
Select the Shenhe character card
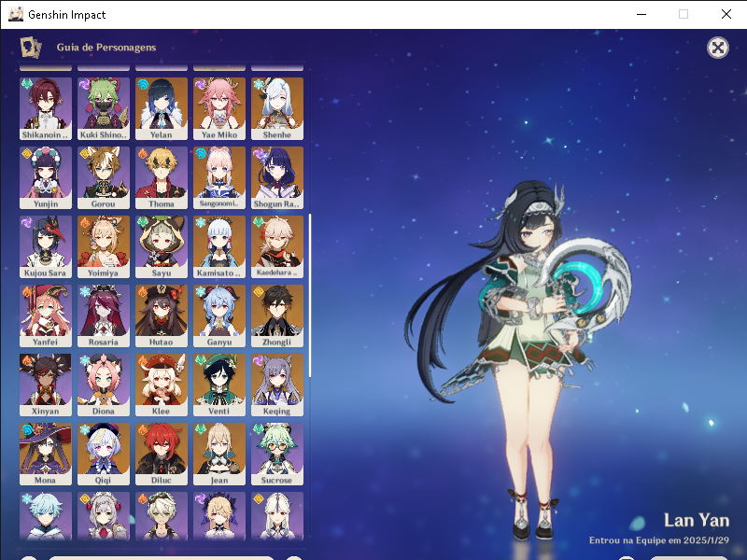(x=277, y=108)
